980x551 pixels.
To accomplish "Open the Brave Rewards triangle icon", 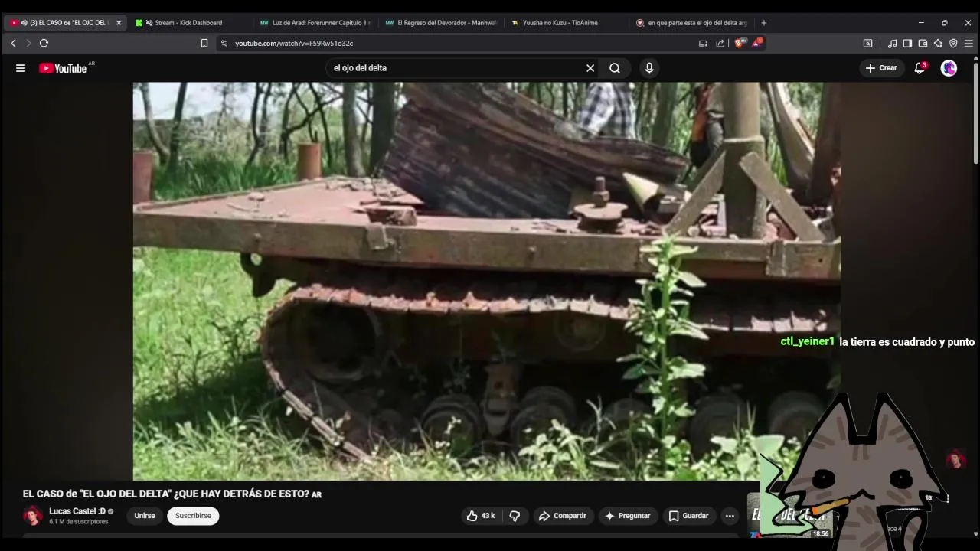I will point(756,44).
